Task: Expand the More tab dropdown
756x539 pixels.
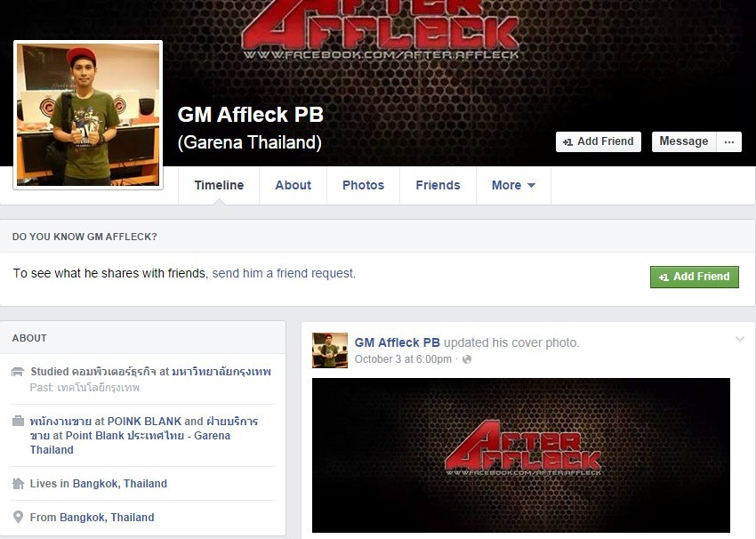Action: click(513, 185)
